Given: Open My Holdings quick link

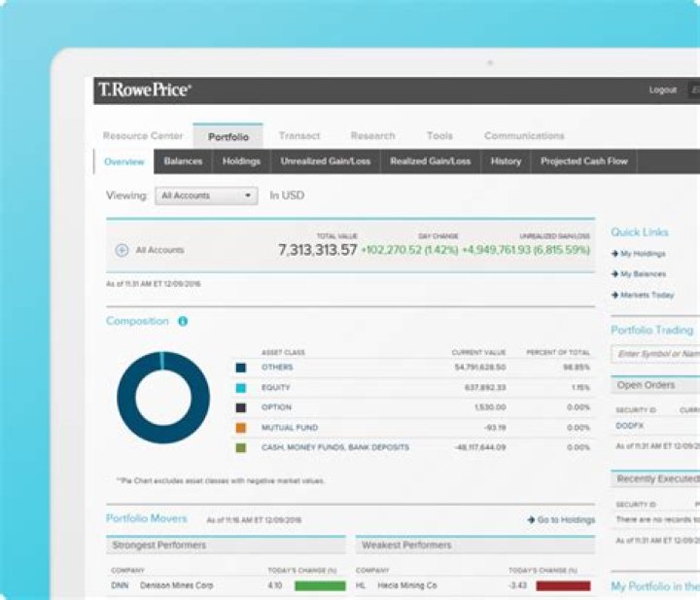Looking at the screenshot, I should tap(642, 254).
